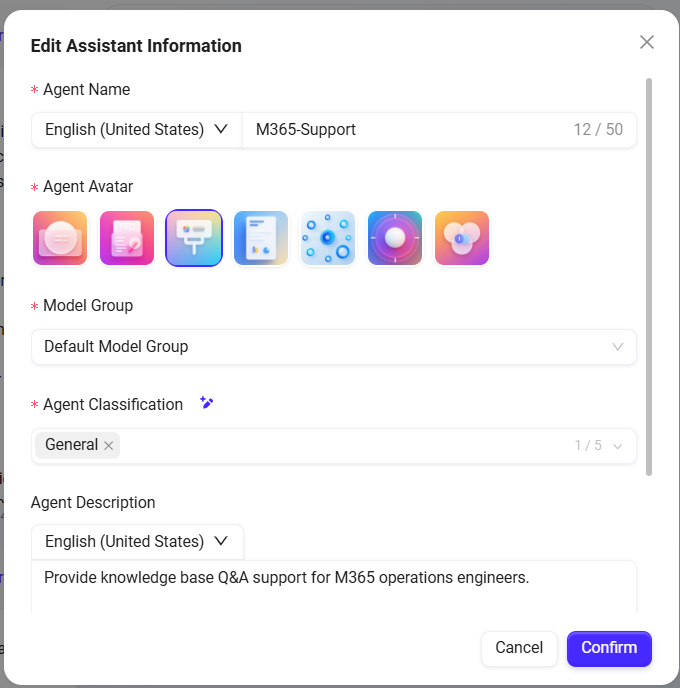
Task: Select the overlapping circles avatar
Action: 462,238
